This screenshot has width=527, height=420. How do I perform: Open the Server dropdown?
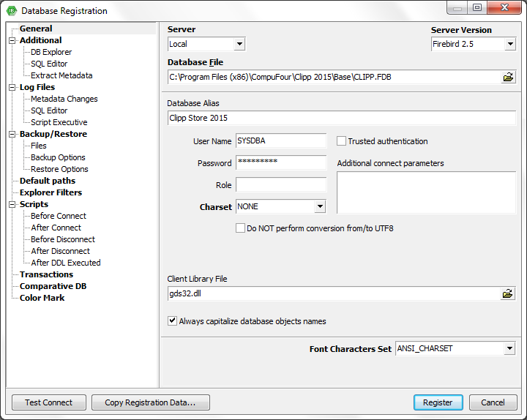239,45
